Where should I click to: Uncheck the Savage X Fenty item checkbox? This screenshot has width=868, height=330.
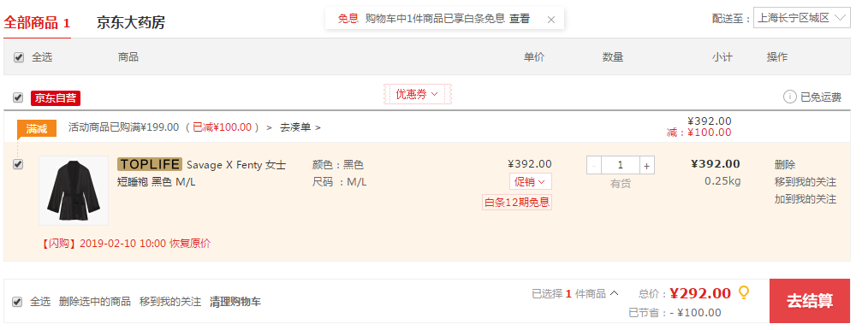pos(18,164)
